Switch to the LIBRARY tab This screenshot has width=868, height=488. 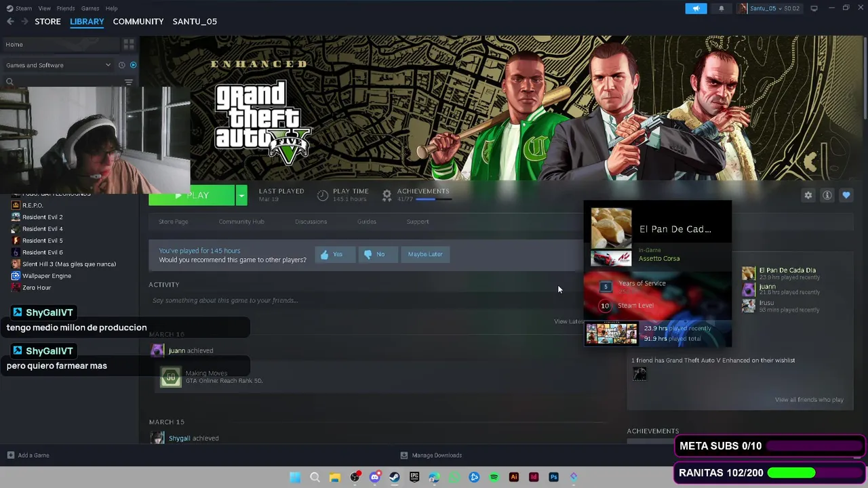(x=87, y=22)
